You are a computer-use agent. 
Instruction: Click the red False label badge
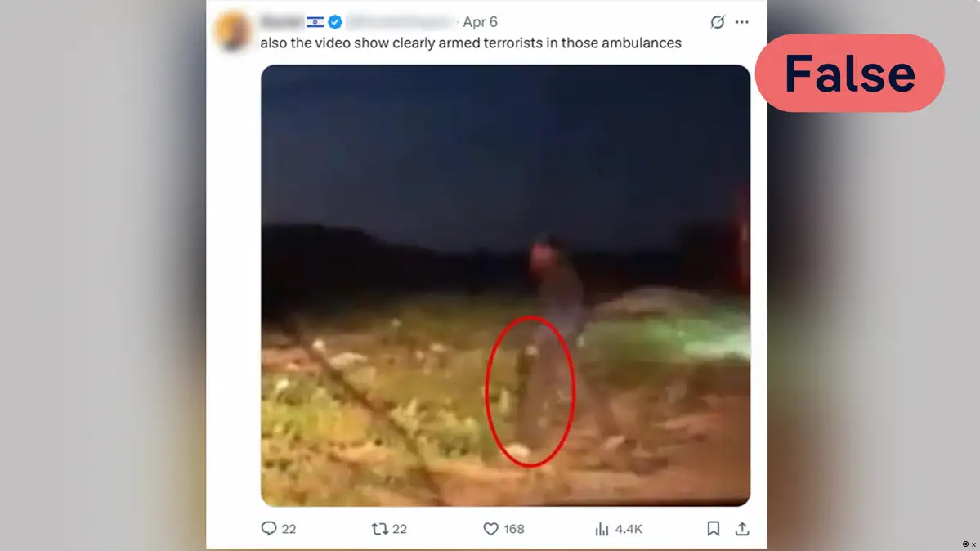[x=849, y=74]
